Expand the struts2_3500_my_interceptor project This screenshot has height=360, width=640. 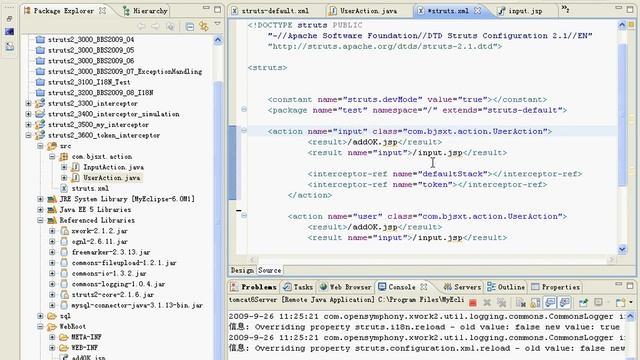29,124
